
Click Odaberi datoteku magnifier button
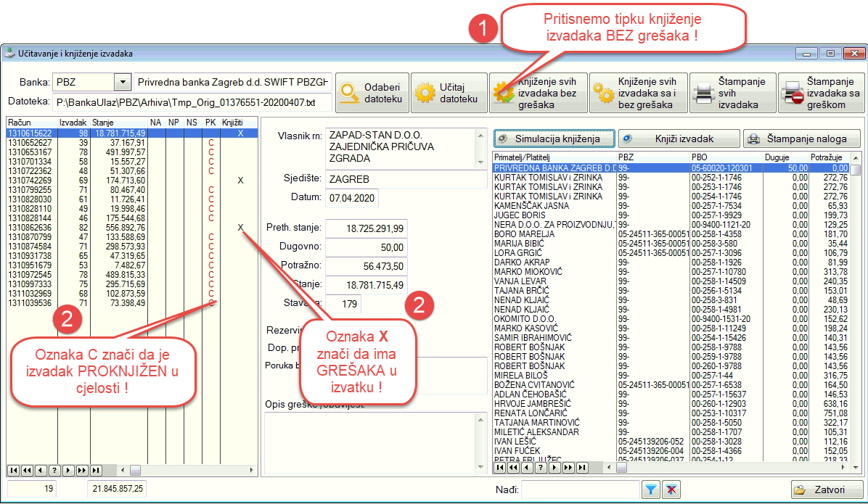click(x=372, y=93)
